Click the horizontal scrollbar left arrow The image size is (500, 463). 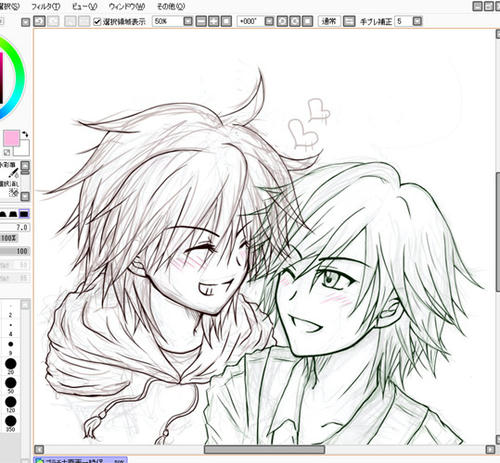(x=39, y=449)
